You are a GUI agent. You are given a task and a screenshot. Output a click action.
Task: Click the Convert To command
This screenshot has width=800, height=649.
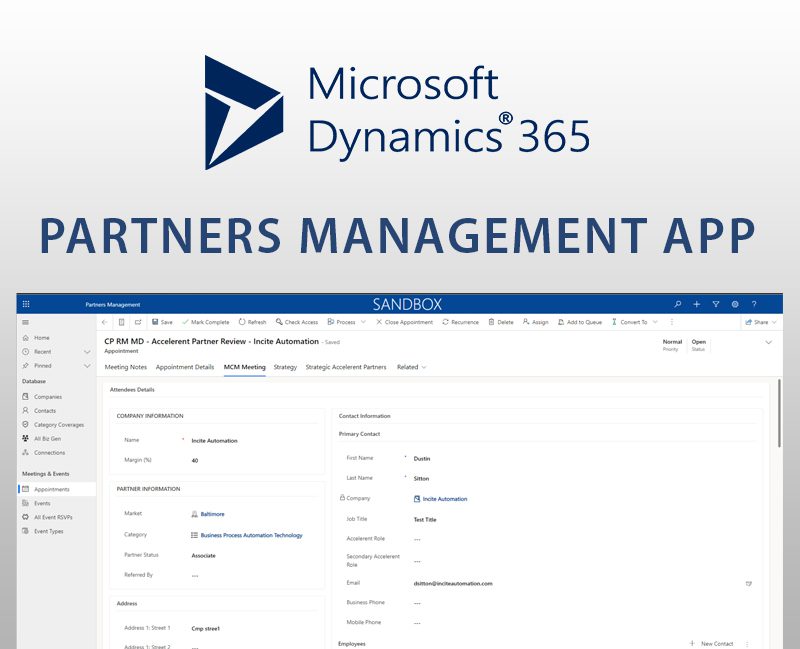click(x=630, y=322)
